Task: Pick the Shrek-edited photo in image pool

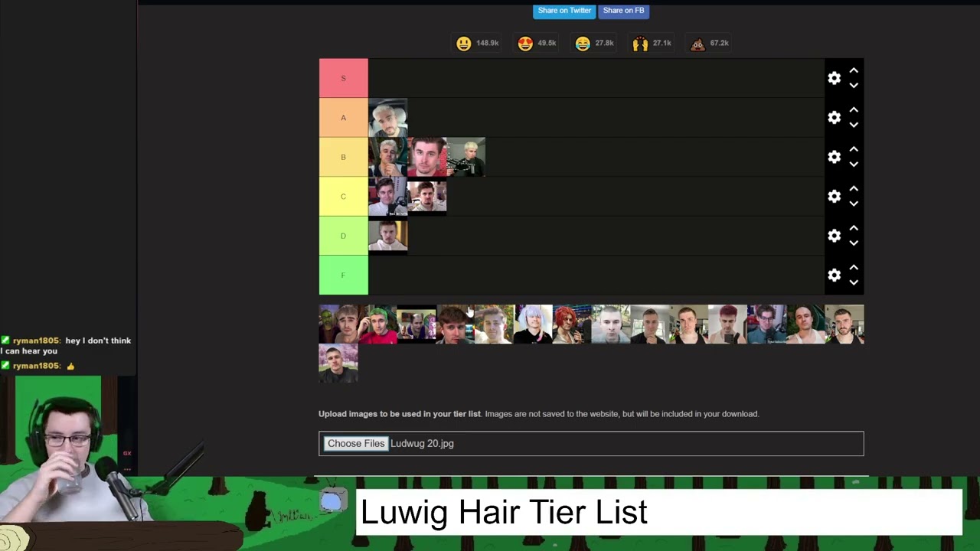Action: pos(338,324)
